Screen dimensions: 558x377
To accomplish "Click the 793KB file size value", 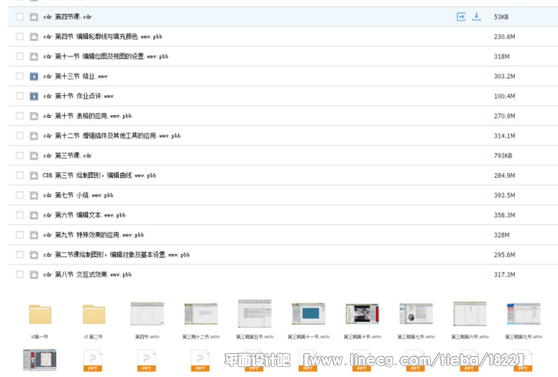I will click(503, 156).
